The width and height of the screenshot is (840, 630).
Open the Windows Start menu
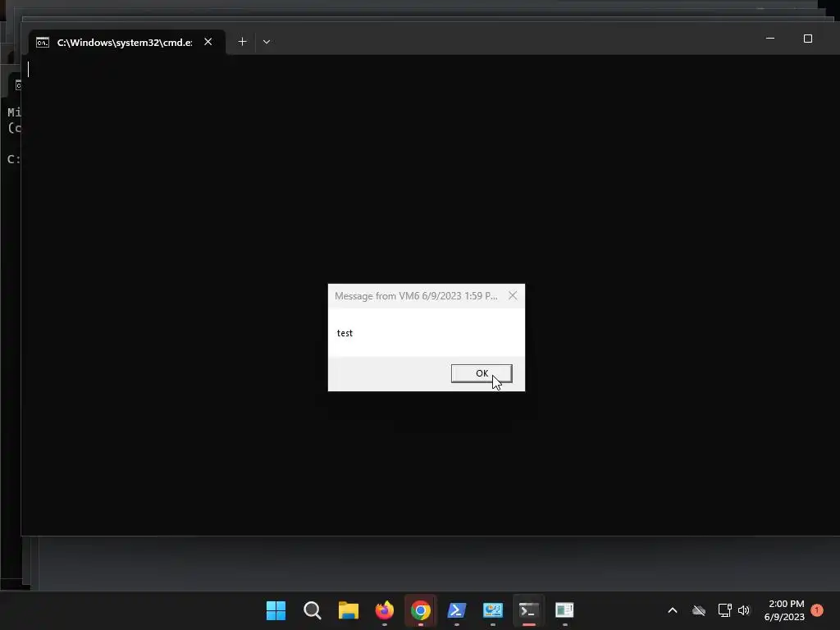(x=276, y=610)
